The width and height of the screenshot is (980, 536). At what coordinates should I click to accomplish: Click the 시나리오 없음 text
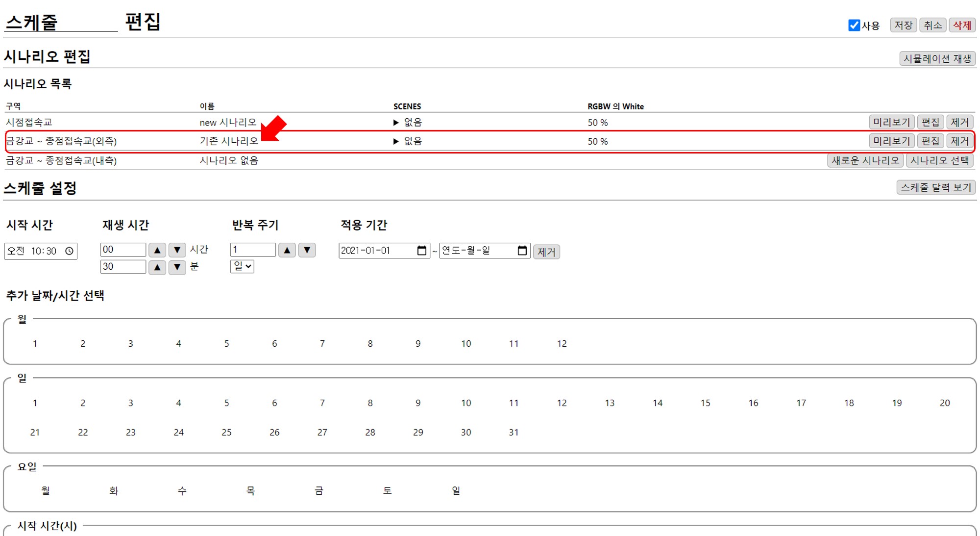point(229,160)
